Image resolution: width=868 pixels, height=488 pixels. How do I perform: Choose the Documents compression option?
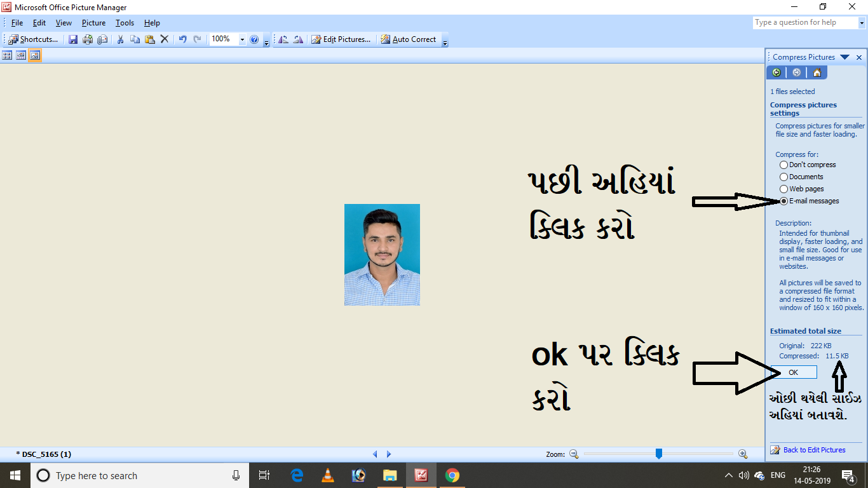tap(783, 177)
